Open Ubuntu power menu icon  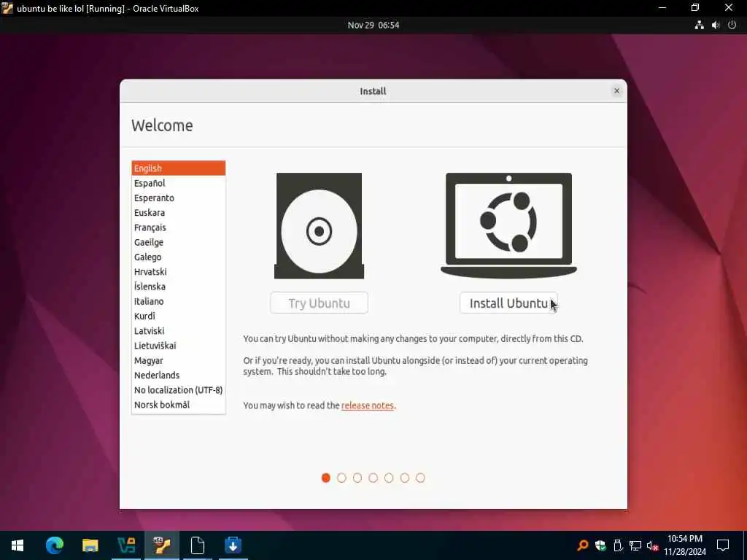(x=732, y=26)
